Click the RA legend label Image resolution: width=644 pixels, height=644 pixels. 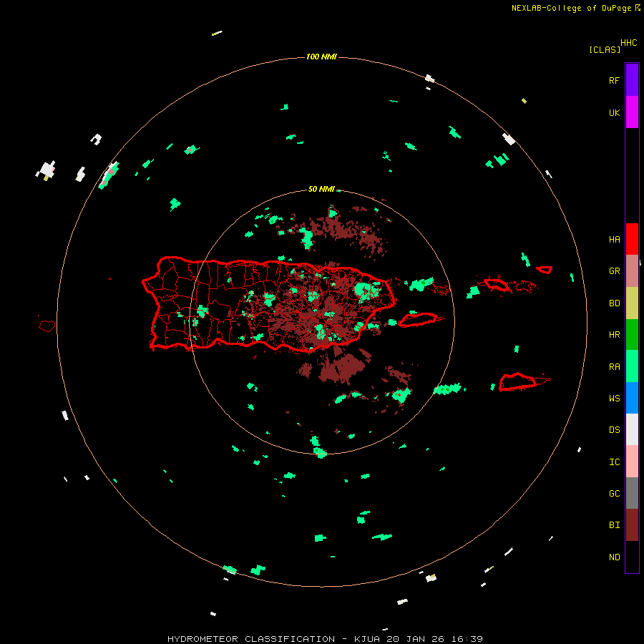[x=614, y=367]
